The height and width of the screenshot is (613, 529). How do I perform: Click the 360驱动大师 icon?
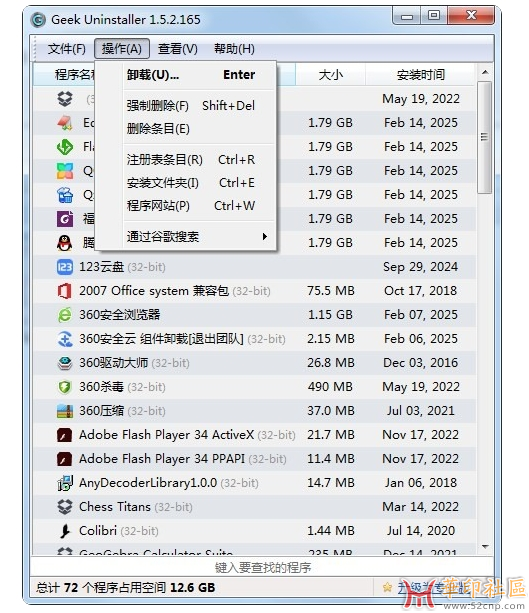pos(65,363)
